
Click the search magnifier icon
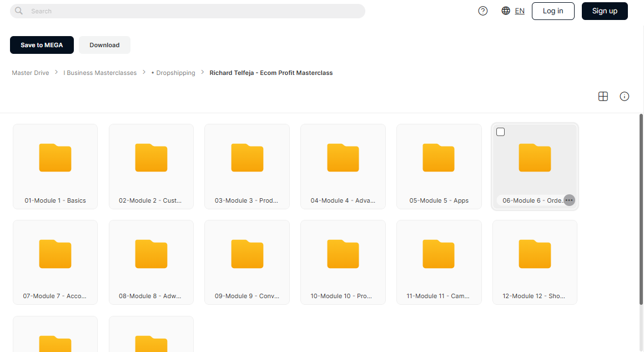tap(19, 11)
